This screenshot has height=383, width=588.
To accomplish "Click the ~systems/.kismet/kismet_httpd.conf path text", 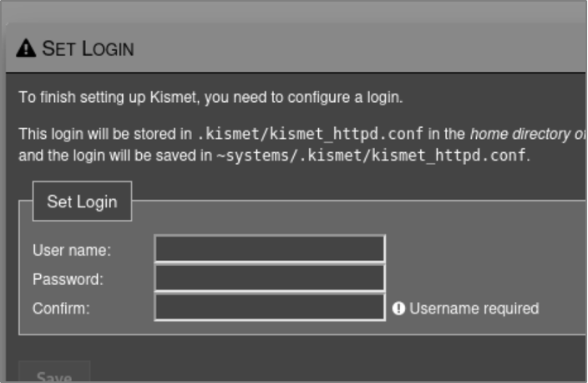I will coord(372,156).
